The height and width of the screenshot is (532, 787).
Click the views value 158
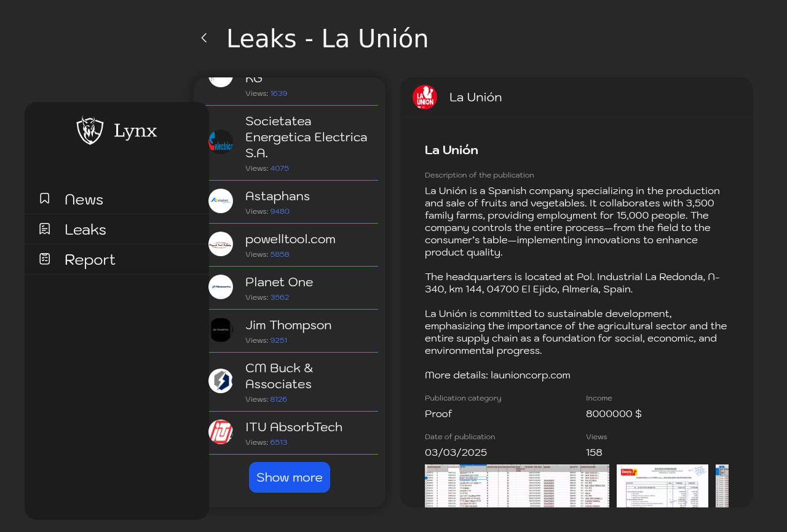594,452
